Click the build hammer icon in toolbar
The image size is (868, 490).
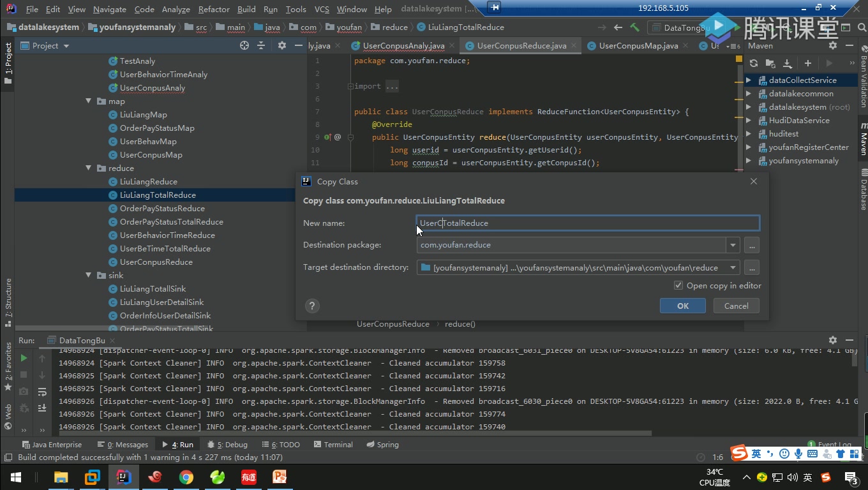click(x=634, y=27)
